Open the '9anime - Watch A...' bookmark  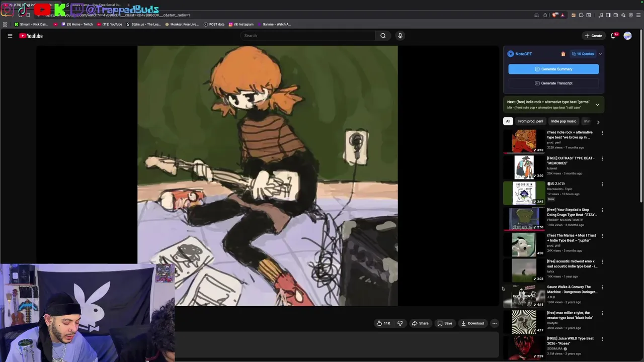(274, 24)
